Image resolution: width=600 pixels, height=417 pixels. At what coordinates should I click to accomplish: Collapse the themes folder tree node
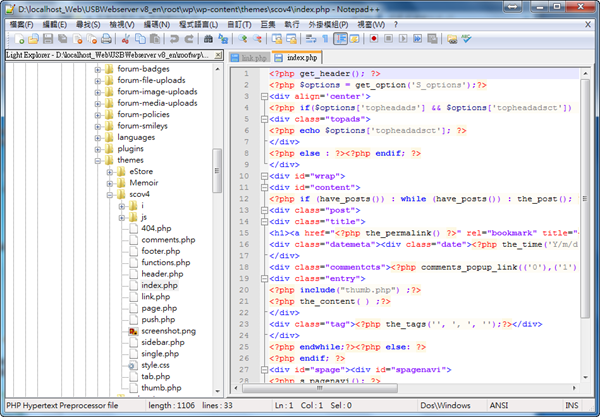98,160
